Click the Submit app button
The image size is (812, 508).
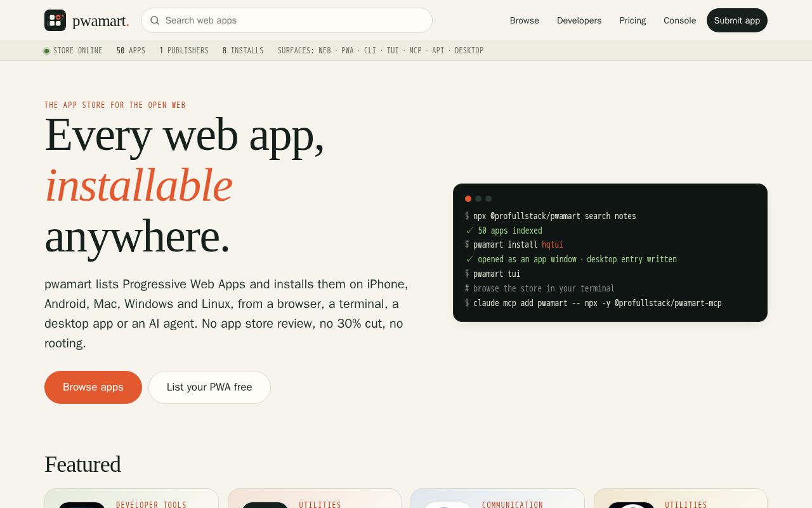737,20
